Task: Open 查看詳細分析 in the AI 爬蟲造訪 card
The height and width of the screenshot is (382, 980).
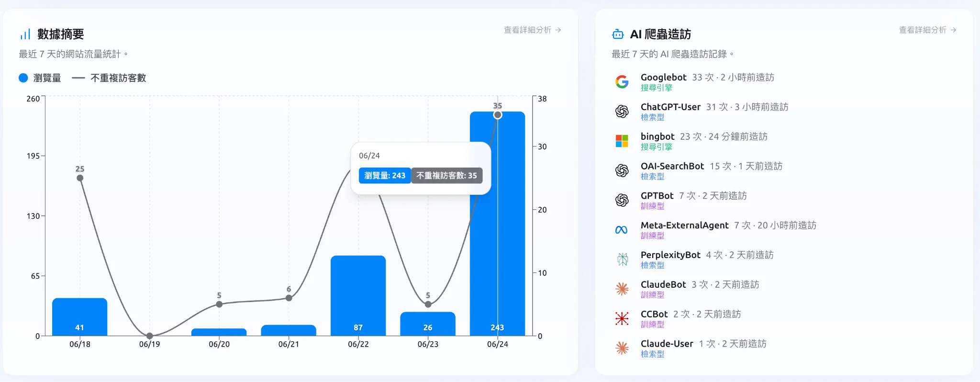Action: [927, 30]
